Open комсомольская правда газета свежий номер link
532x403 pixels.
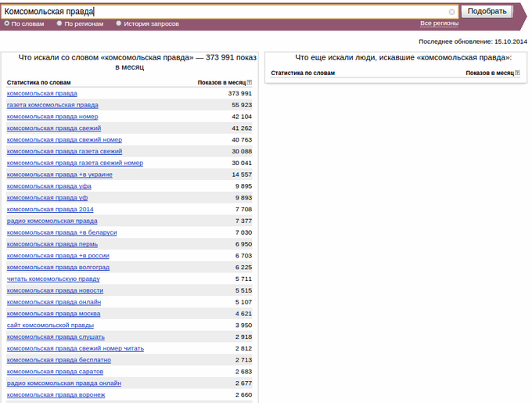[x=75, y=163]
